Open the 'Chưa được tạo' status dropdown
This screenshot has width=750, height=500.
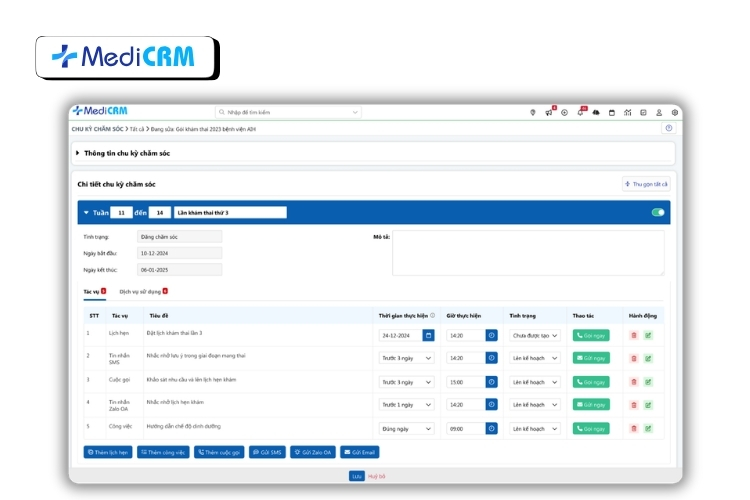click(x=535, y=335)
